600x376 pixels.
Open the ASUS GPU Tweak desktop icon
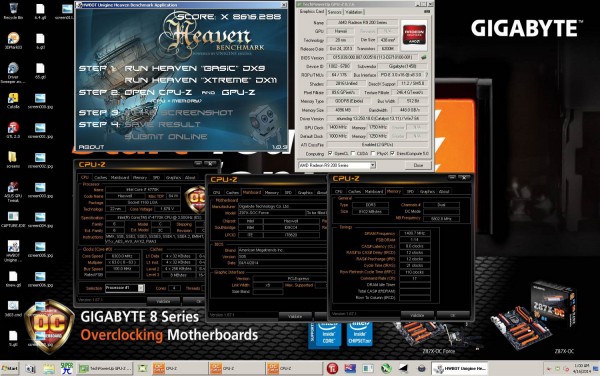click(x=13, y=191)
